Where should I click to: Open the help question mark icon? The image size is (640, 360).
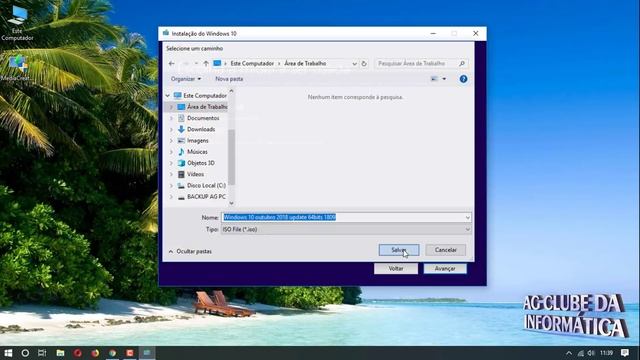[463, 79]
